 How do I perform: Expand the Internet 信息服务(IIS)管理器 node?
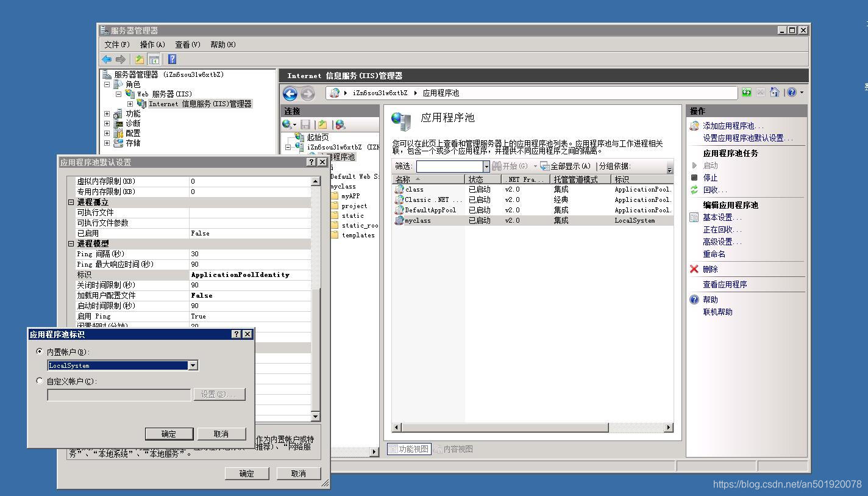click(130, 104)
